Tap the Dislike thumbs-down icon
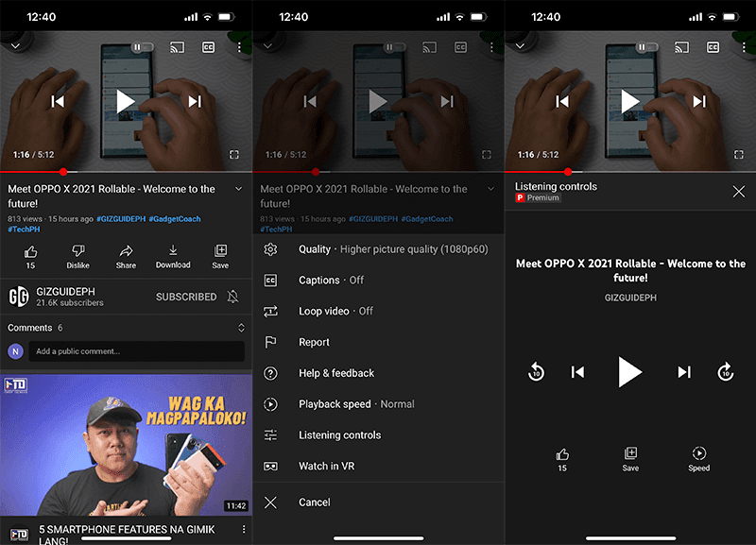756x545 pixels. point(78,250)
